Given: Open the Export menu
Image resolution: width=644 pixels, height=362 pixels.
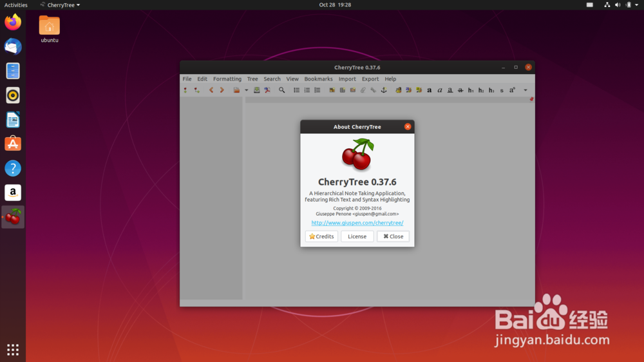Looking at the screenshot, I should [370, 79].
